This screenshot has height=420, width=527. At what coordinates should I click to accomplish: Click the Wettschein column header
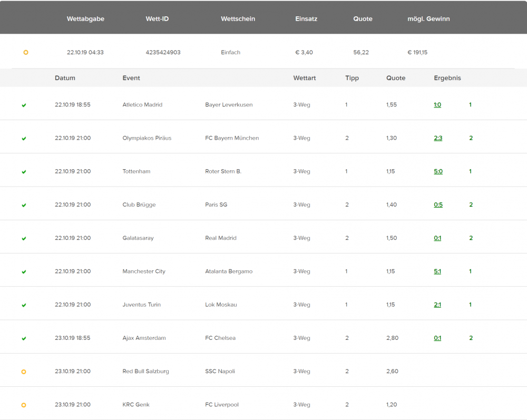(238, 19)
